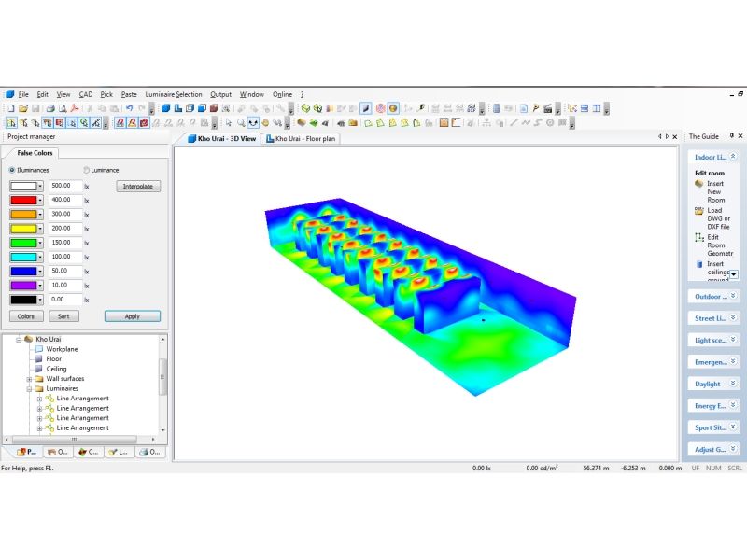Open the red color swatch dropdown

[x=40, y=200]
